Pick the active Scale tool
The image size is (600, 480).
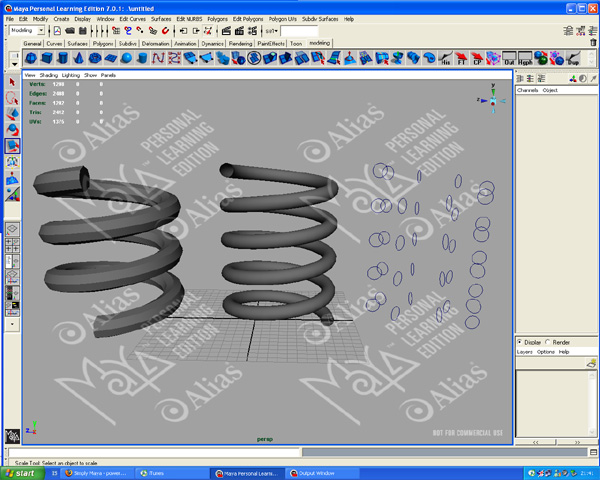coord(12,146)
